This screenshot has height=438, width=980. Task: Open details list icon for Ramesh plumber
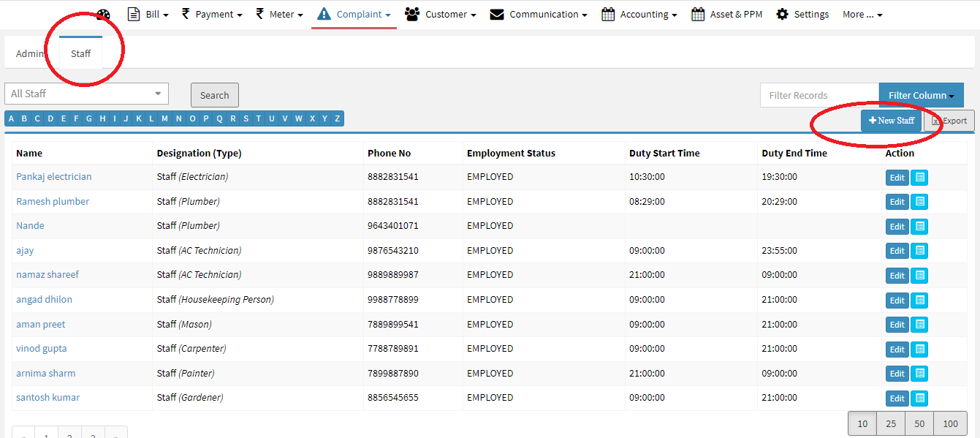(919, 202)
